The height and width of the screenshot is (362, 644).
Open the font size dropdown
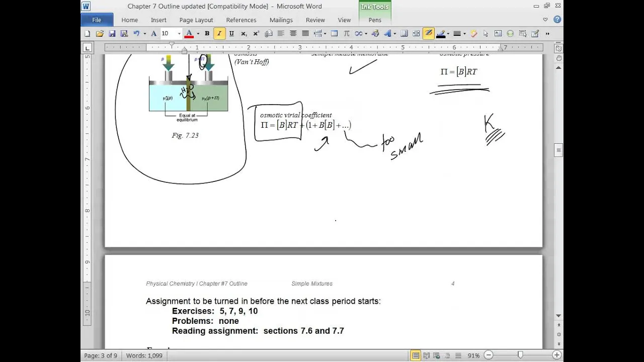click(x=179, y=34)
